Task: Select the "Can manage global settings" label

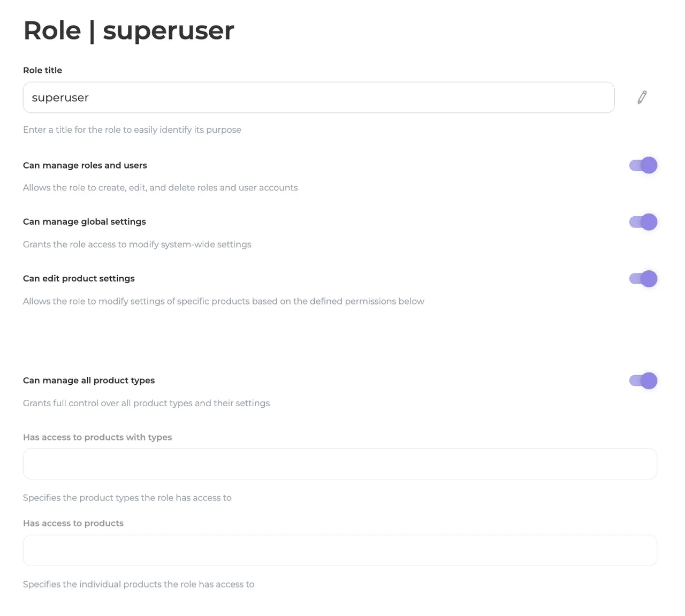Action: pos(84,222)
